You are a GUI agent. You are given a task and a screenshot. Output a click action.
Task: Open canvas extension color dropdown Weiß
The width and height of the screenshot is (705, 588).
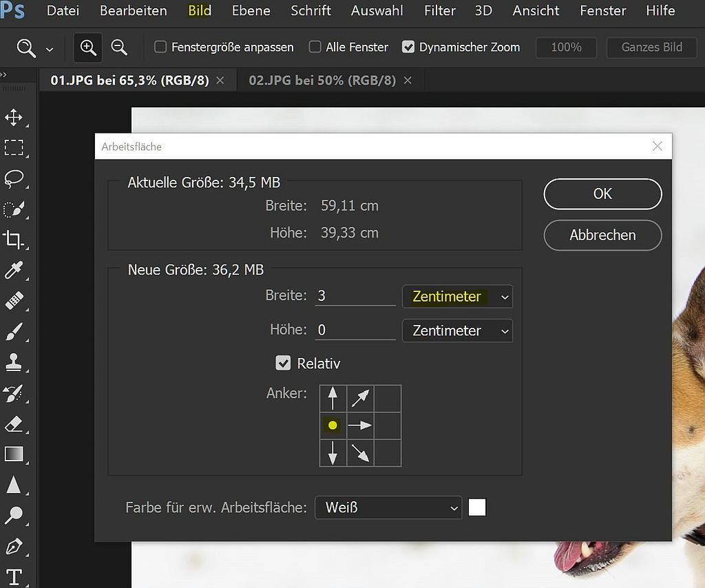point(388,507)
